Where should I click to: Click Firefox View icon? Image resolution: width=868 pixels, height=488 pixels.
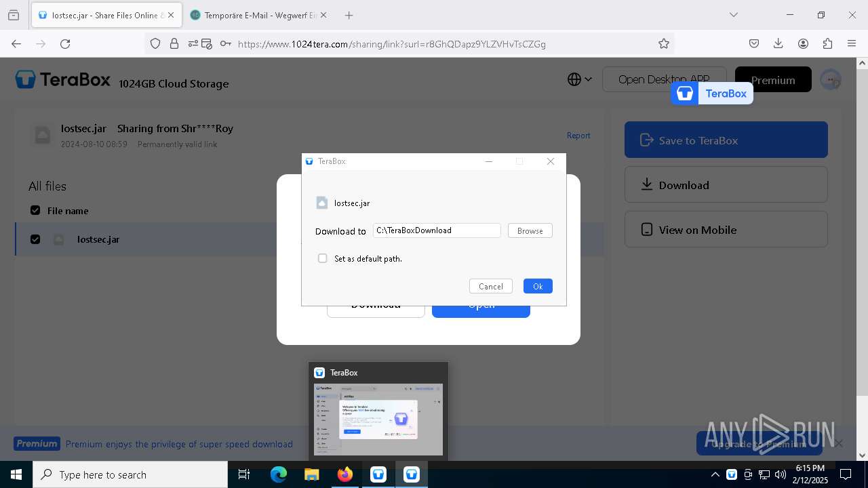pyautogui.click(x=13, y=15)
